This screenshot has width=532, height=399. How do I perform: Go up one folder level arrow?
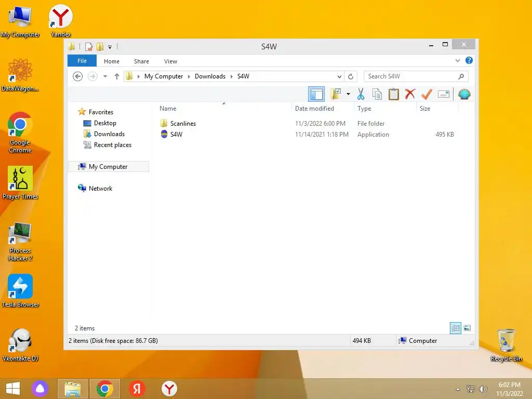coord(117,76)
